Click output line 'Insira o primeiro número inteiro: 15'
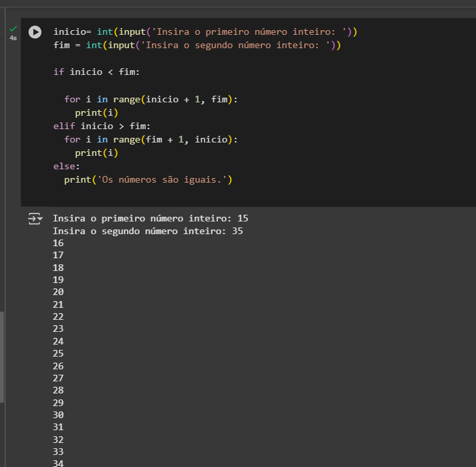 150,218
